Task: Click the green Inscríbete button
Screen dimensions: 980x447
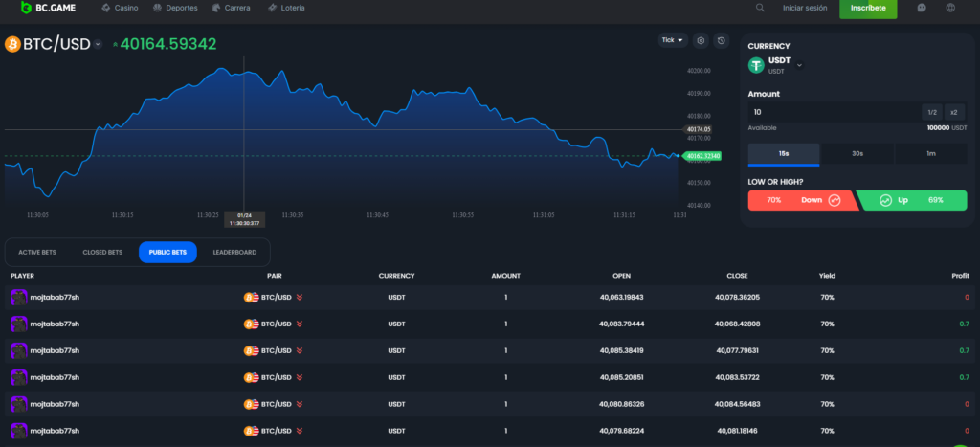Action: tap(868, 8)
